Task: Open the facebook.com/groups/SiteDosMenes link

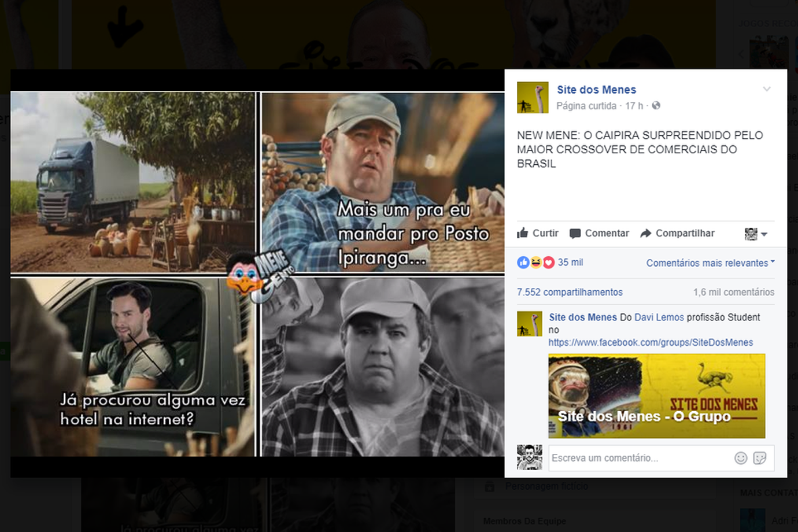Action: [x=651, y=342]
